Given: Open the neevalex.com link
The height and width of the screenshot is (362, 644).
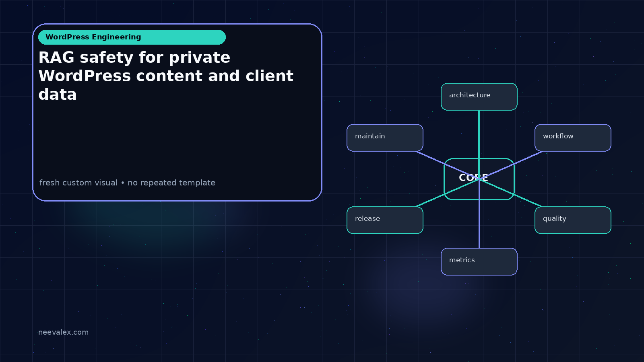Looking at the screenshot, I should click(63, 332).
